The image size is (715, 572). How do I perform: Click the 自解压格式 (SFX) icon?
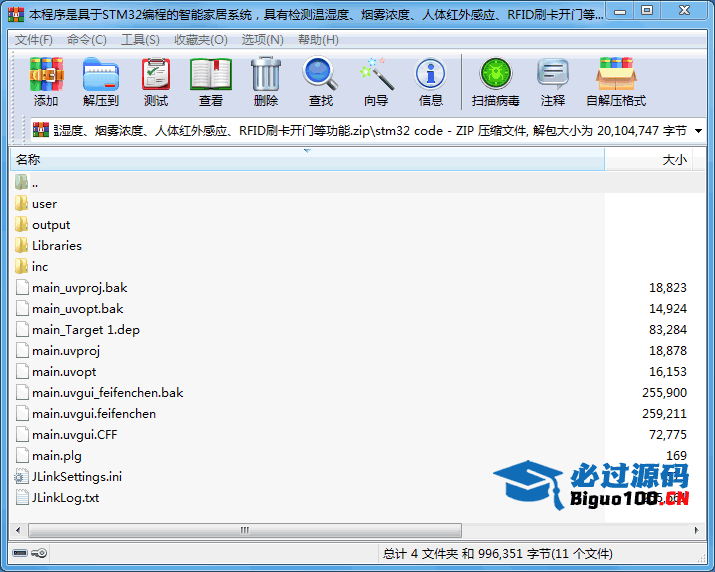615,75
